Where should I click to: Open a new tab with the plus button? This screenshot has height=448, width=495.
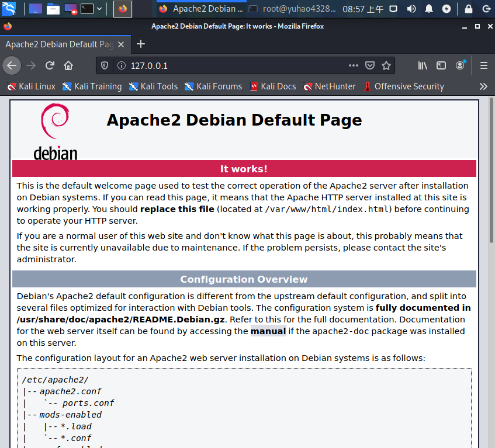click(141, 44)
